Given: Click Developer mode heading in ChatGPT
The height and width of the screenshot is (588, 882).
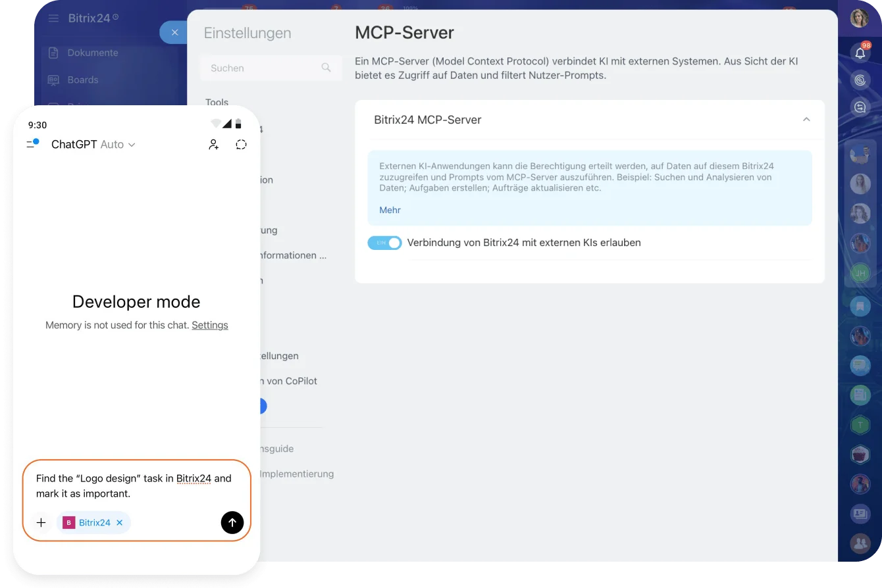Looking at the screenshot, I should 136,302.
